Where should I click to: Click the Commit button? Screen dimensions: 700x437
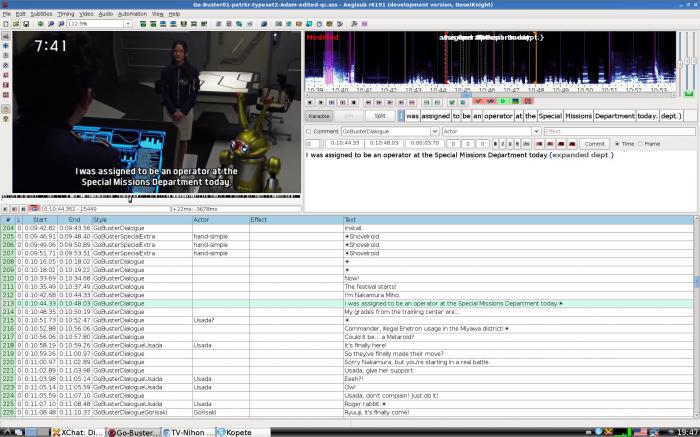click(x=594, y=144)
